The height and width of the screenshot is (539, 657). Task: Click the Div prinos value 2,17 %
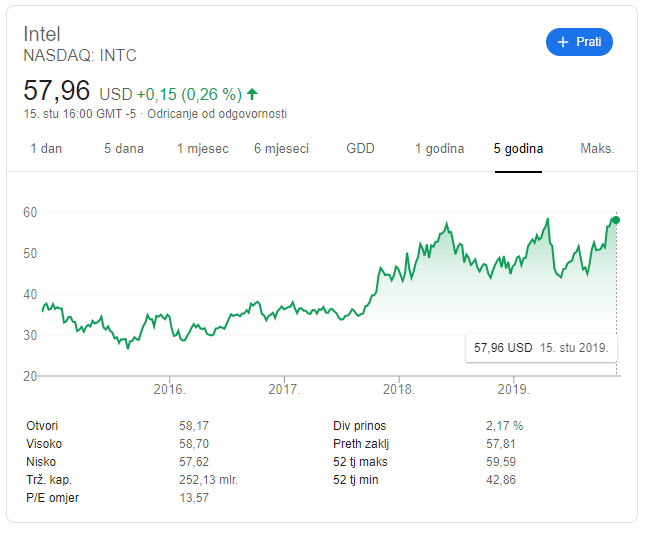(504, 426)
